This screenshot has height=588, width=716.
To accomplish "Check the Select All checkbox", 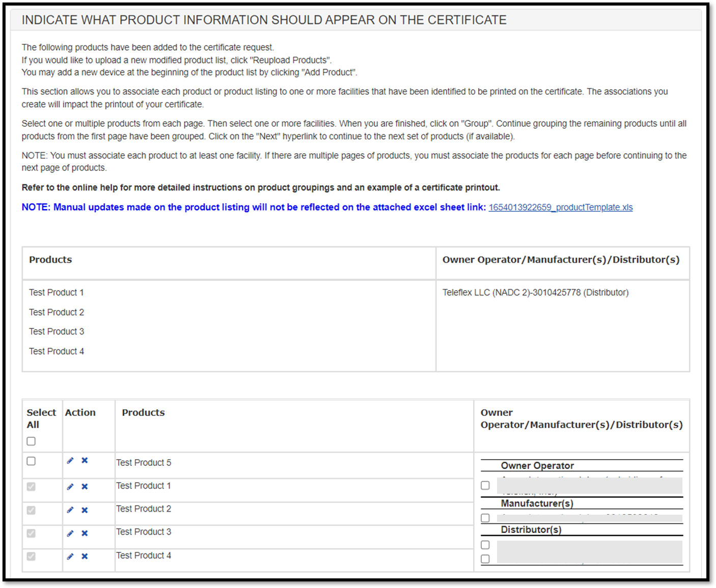I will pyautogui.click(x=31, y=441).
